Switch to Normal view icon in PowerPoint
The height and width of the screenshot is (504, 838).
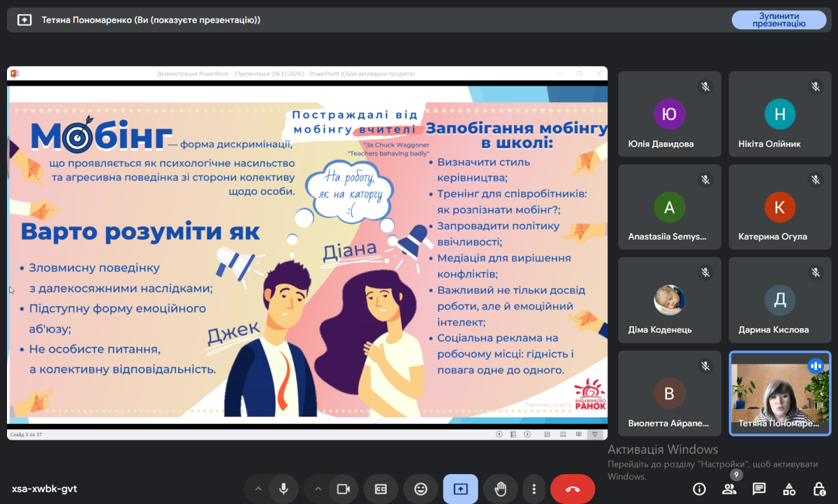click(x=547, y=434)
